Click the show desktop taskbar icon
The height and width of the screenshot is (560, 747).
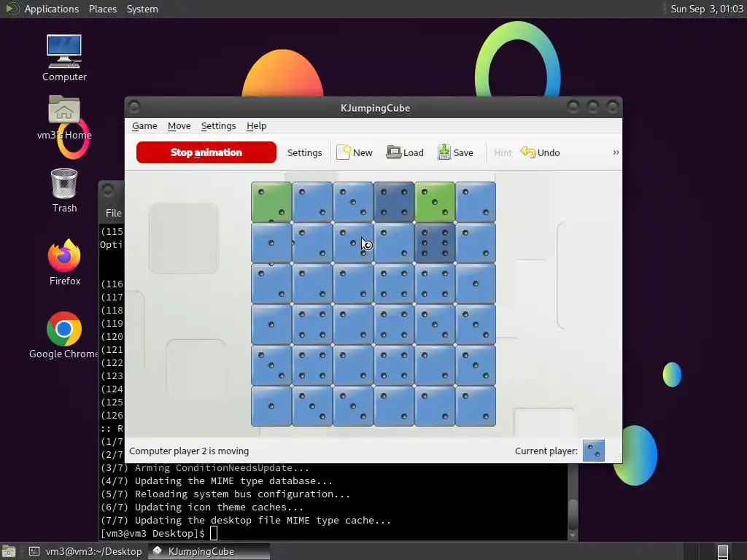pos(9,551)
